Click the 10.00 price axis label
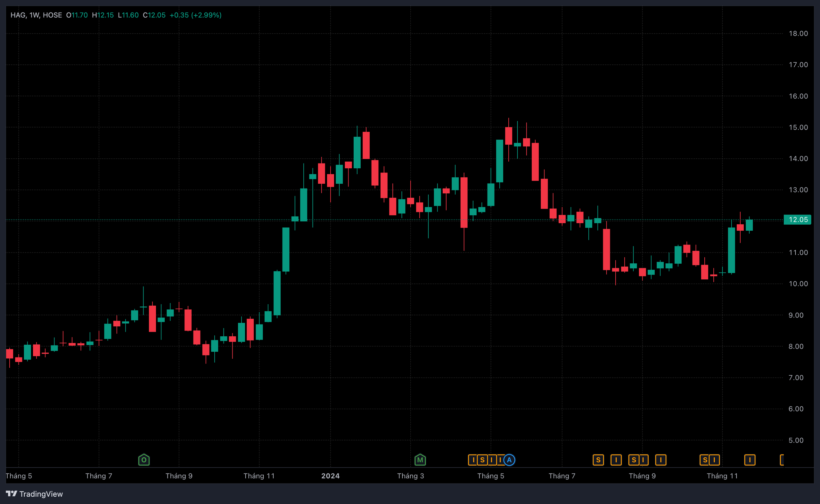 click(x=798, y=284)
